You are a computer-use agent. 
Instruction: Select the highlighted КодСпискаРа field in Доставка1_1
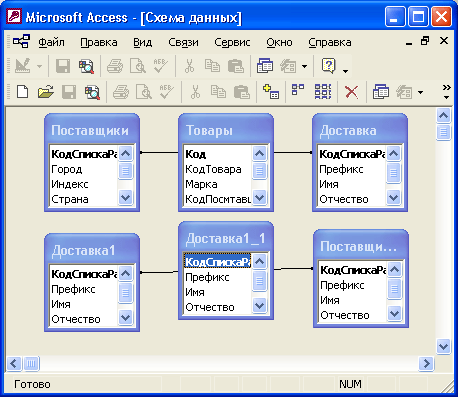pyautogui.click(x=217, y=262)
